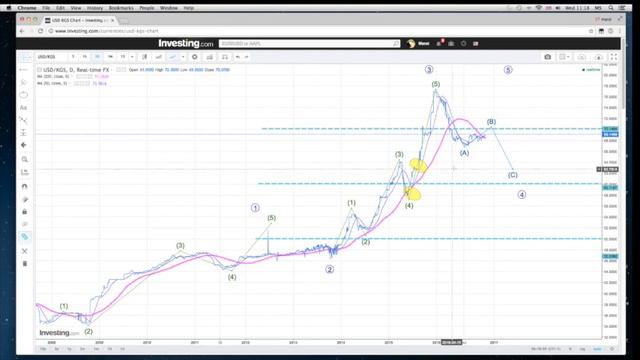The width and height of the screenshot is (640, 360).
Task: Open the File menu
Action: pos(46,8)
